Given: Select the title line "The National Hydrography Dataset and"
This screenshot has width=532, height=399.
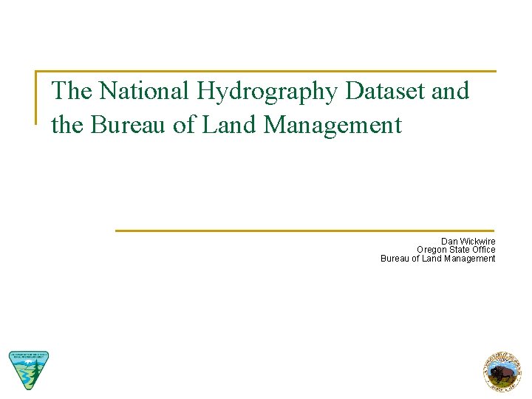Looking at the screenshot, I should 260,91.
